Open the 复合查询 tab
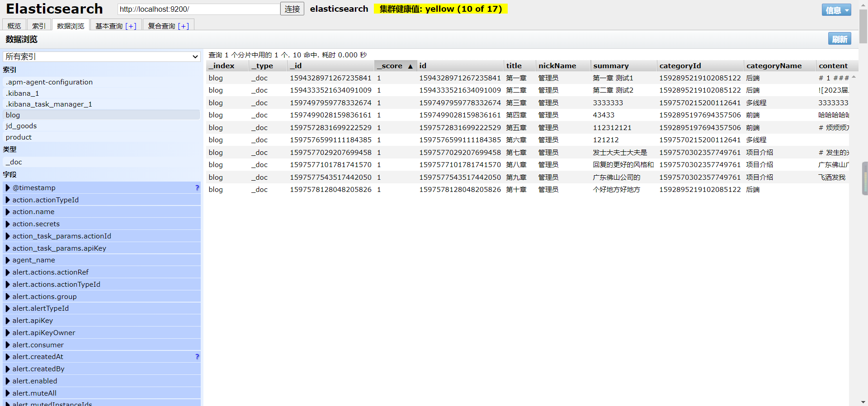The height and width of the screenshot is (406, 868). tap(169, 26)
